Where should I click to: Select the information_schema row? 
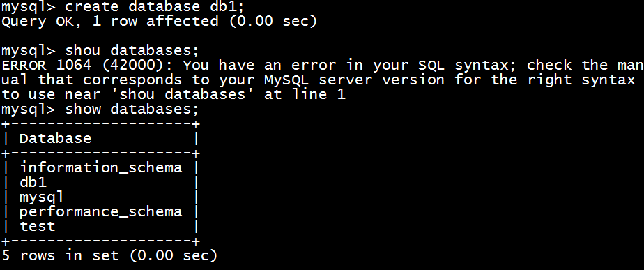(x=100, y=167)
